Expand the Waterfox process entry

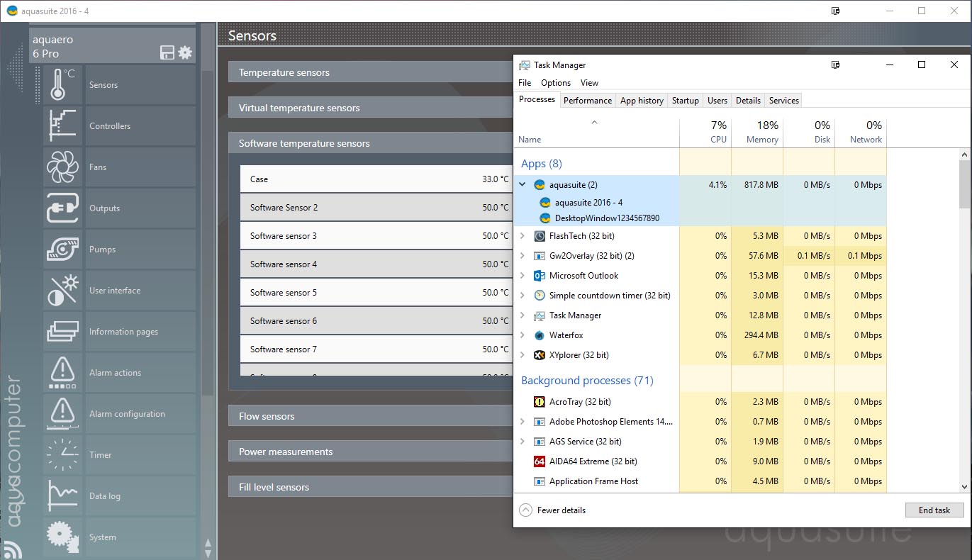(523, 335)
